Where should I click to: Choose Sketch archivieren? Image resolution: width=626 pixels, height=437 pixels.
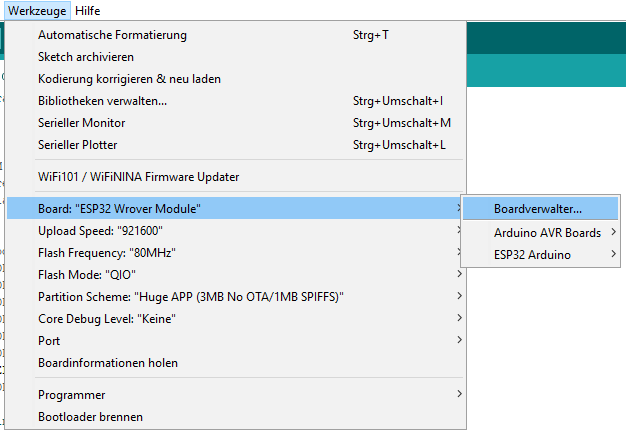[x=236, y=57]
